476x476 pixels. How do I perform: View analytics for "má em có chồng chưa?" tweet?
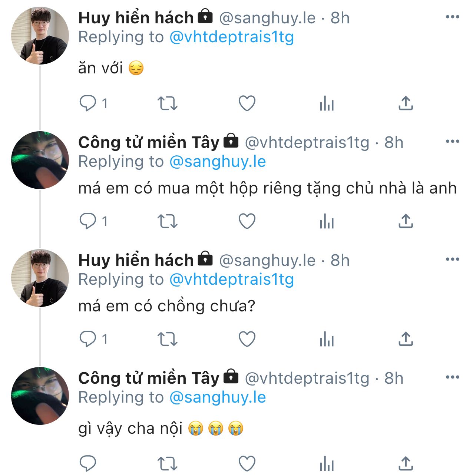click(x=327, y=339)
